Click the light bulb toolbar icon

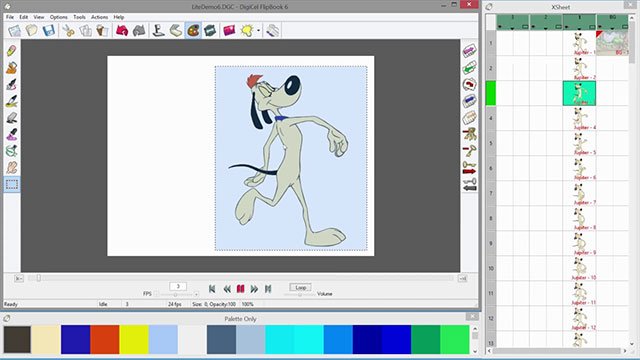coord(247,30)
